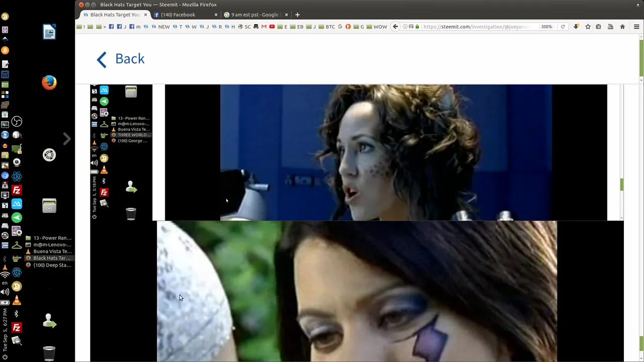Open the first Facebook bookmark icon
This screenshot has width=644, height=362.
pyautogui.click(x=111, y=27)
